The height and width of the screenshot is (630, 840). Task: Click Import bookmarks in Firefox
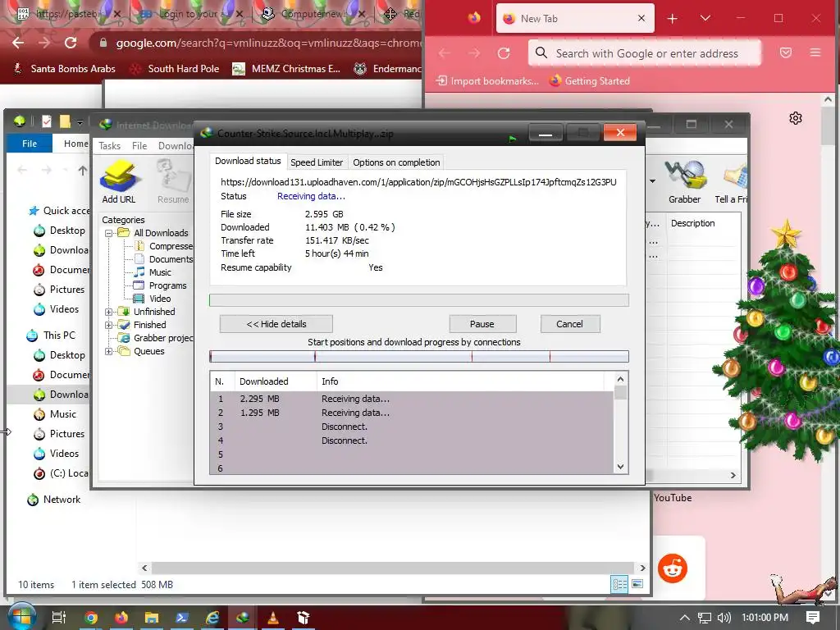coord(487,81)
